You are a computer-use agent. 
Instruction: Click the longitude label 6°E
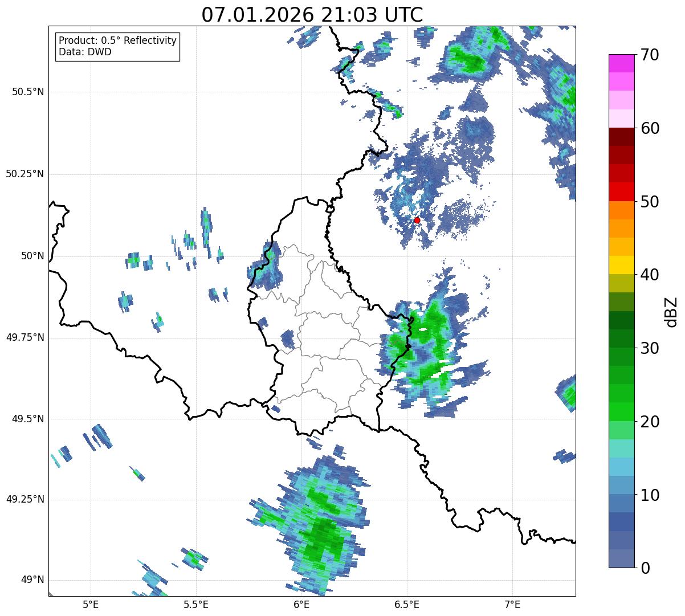click(301, 605)
